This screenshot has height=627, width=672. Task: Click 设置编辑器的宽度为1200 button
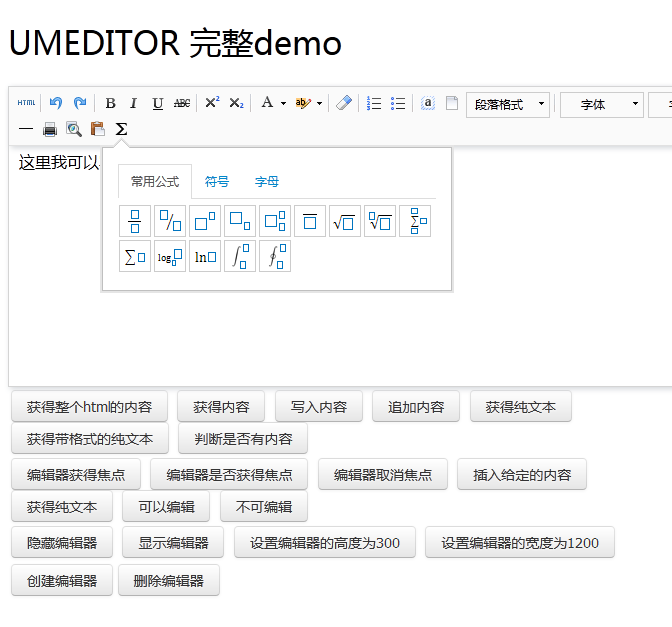coord(520,543)
